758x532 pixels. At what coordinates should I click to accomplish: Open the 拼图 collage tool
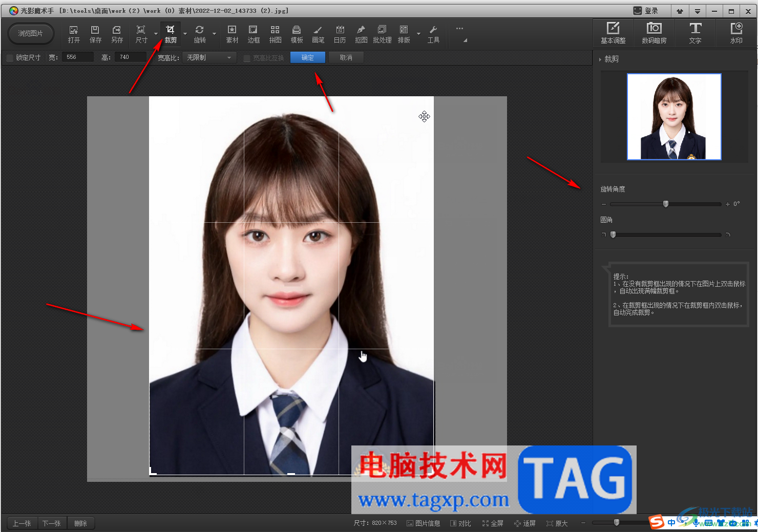pos(275,34)
